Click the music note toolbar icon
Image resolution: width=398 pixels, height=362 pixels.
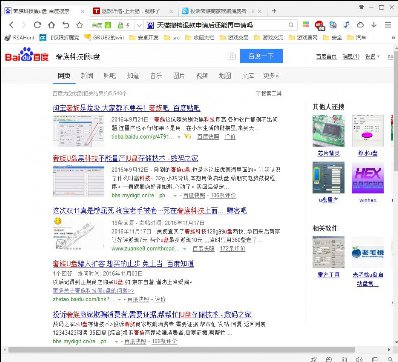pyautogui.click(x=347, y=25)
